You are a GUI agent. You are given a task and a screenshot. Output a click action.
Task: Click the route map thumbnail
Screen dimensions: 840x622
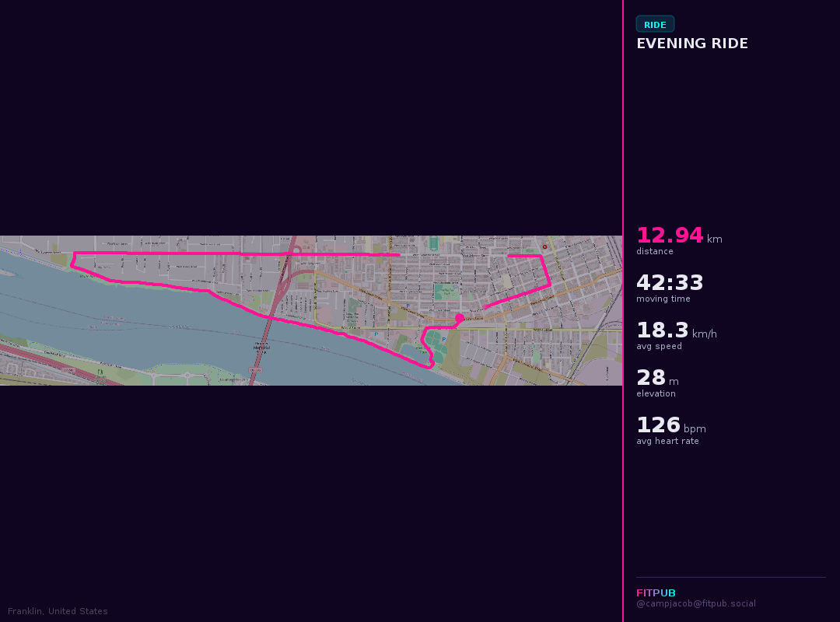311,311
